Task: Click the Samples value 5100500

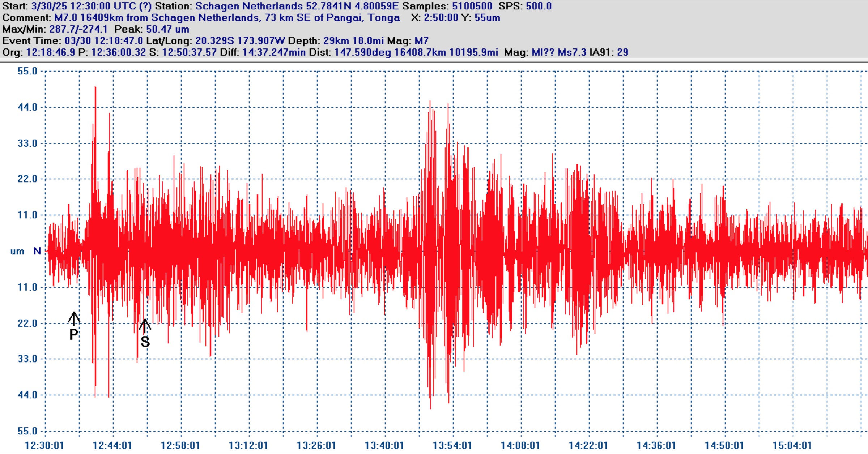Action: (x=472, y=6)
